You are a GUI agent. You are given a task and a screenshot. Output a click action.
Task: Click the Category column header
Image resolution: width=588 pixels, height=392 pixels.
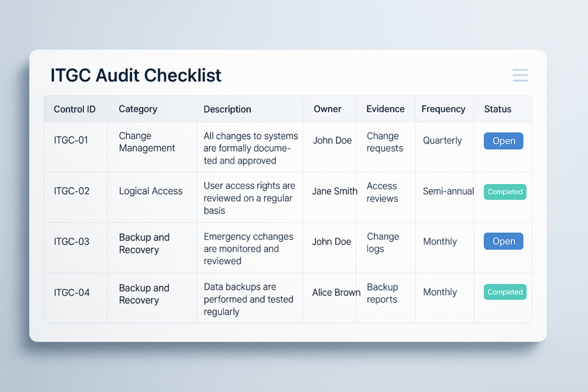point(137,109)
